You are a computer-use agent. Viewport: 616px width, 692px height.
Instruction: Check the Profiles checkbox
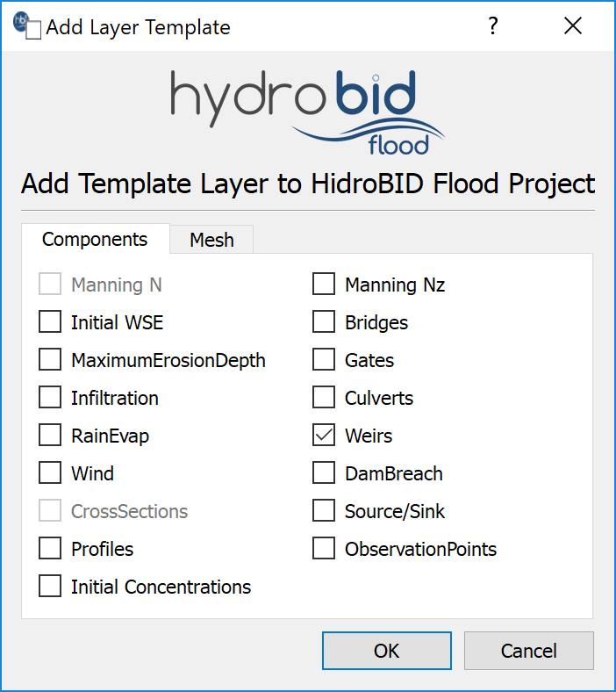tap(50, 549)
